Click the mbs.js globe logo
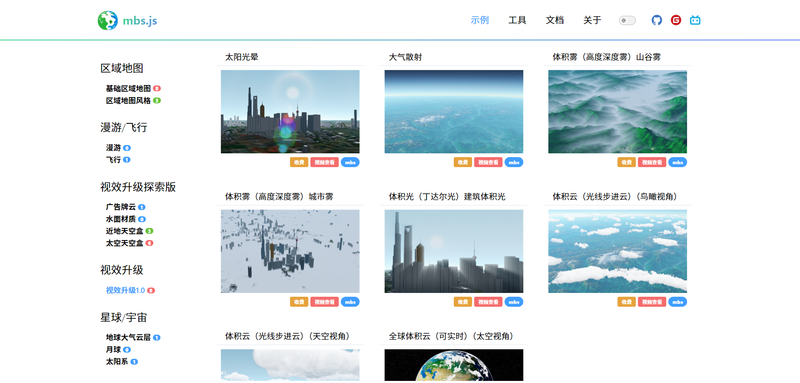Viewport: 800px width, 383px height. [108, 20]
